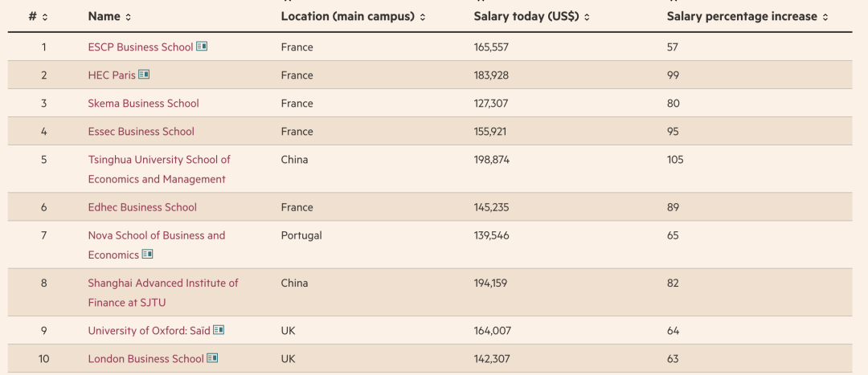The width and height of the screenshot is (868, 375).
Task: Open profile icon beside London Business School
Action: [212, 358]
